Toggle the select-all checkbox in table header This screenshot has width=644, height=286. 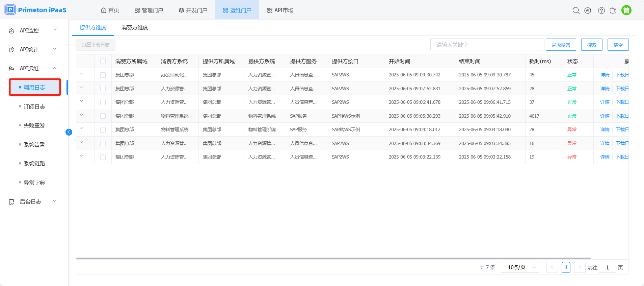pos(103,61)
